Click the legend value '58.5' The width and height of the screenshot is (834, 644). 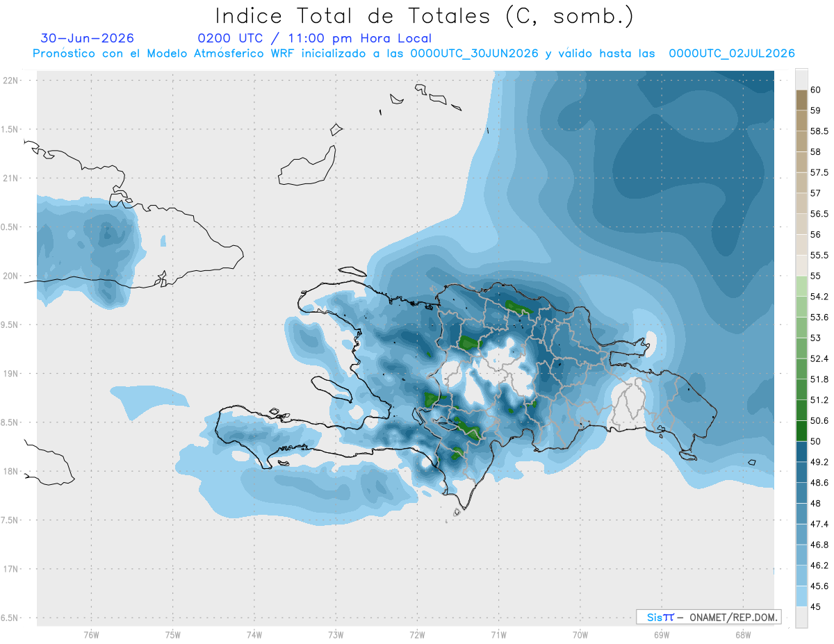pos(819,131)
